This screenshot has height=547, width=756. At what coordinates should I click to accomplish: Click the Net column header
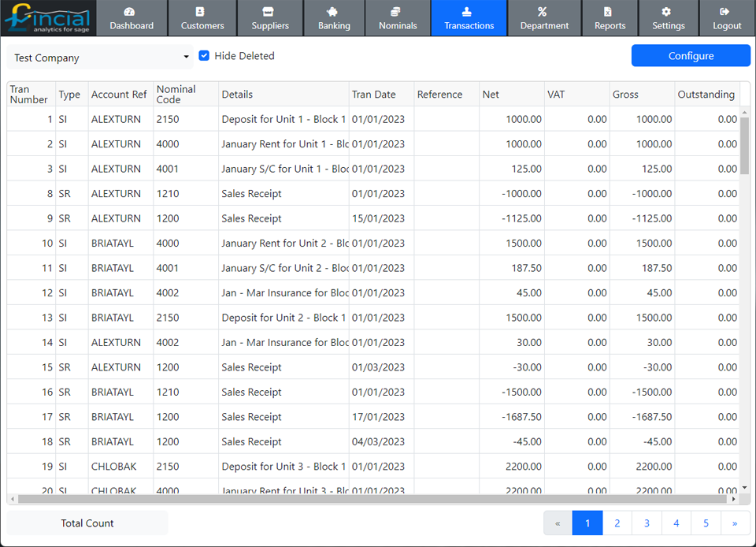tap(512, 94)
